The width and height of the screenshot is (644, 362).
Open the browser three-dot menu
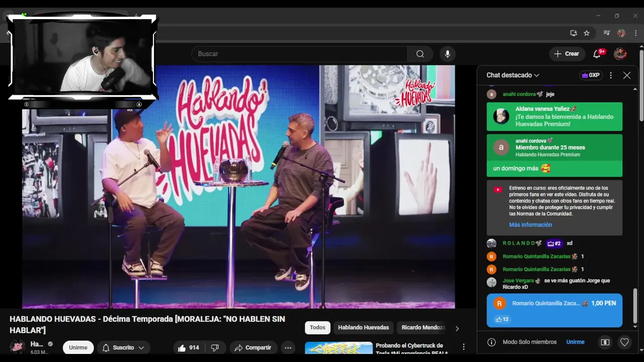coord(635,33)
